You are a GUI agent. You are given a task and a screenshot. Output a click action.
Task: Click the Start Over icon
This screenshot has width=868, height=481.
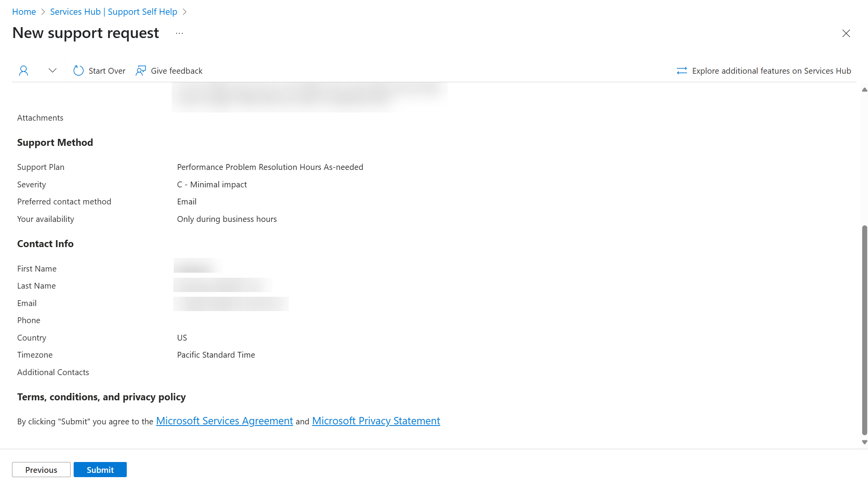click(79, 71)
